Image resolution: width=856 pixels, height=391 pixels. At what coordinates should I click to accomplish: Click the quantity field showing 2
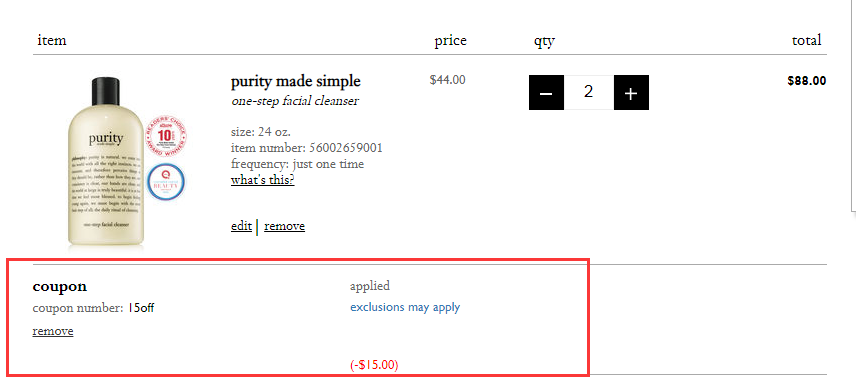pos(589,92)
